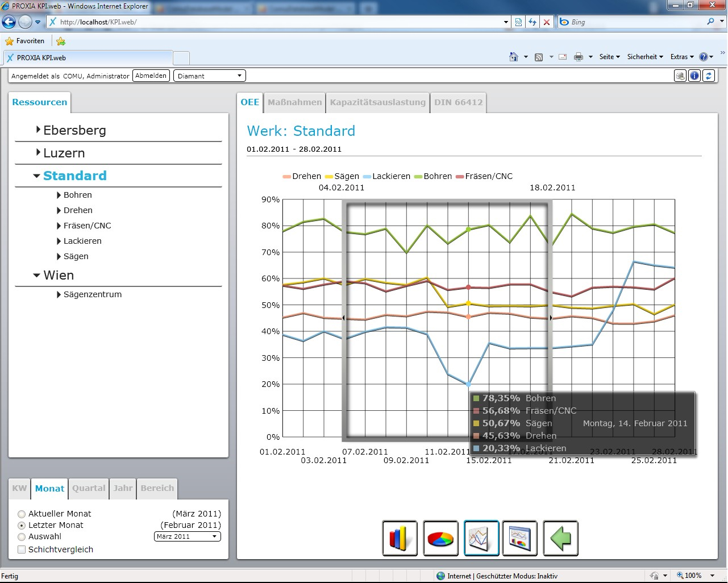This screenshot has width=728, height=583.
Task: Open the Quartal time period tab
Action: click(x=88, y=488)
